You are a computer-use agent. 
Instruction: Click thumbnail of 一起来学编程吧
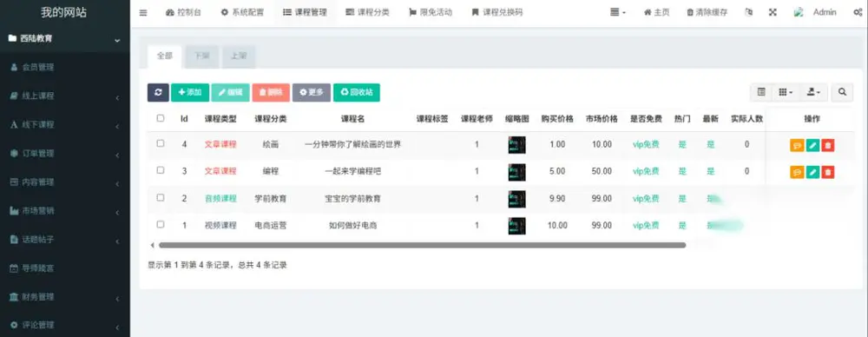(517, 172)
